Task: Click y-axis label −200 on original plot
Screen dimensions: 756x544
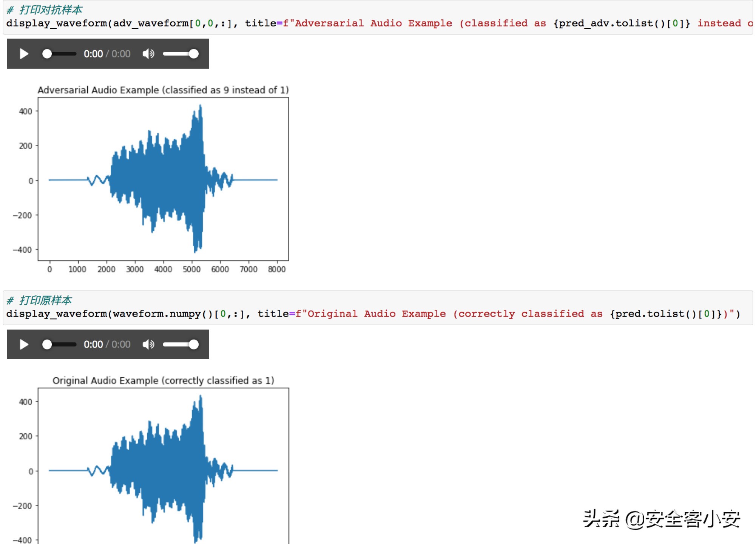Action: pos(22,506)
